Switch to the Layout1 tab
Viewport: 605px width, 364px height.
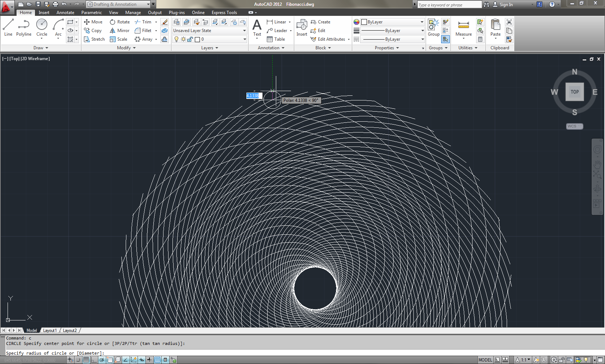[50, 331]
